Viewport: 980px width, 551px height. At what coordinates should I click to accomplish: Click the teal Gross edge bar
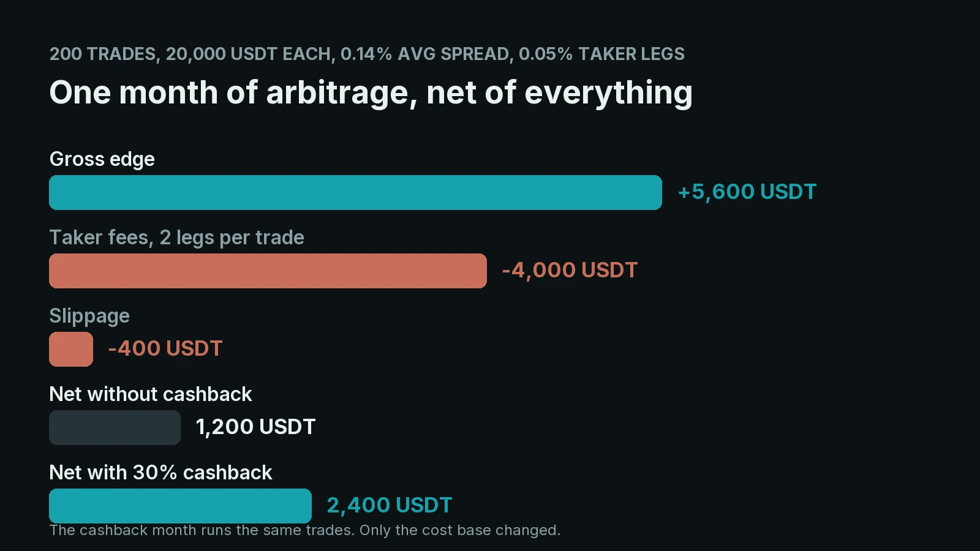point(355,192)
